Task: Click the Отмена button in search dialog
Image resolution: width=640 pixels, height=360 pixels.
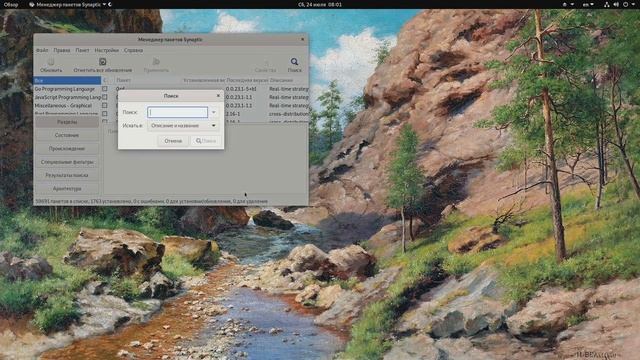Action: point(173,141)
